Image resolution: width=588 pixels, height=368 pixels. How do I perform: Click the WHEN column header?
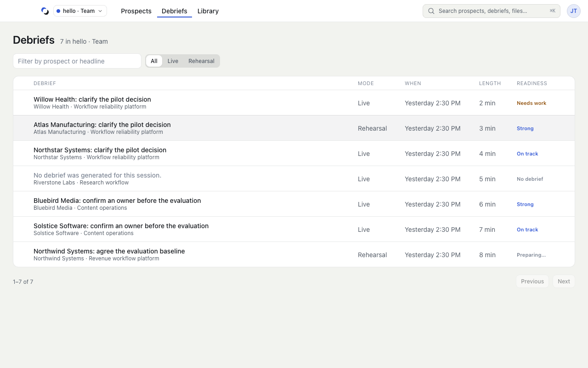click(x=413, y=83)
